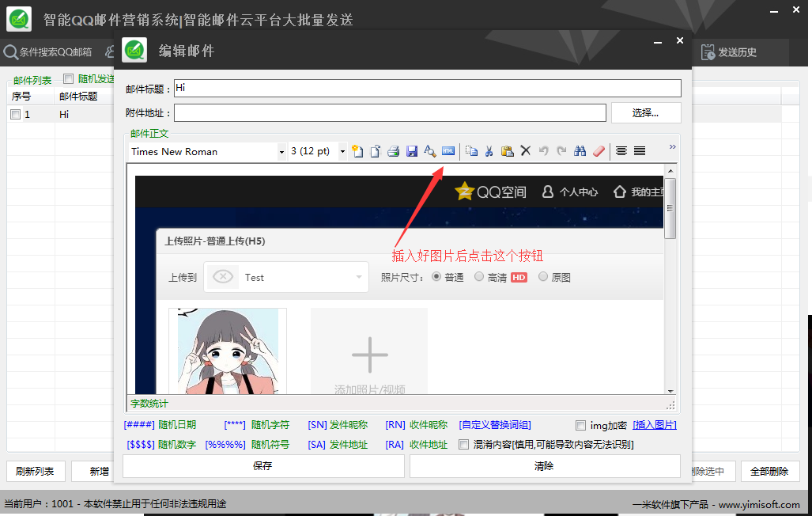The width and height of the screenshot is (812, 516).
Task: Click 自定义替换词组 link
Action: (495, 425)
